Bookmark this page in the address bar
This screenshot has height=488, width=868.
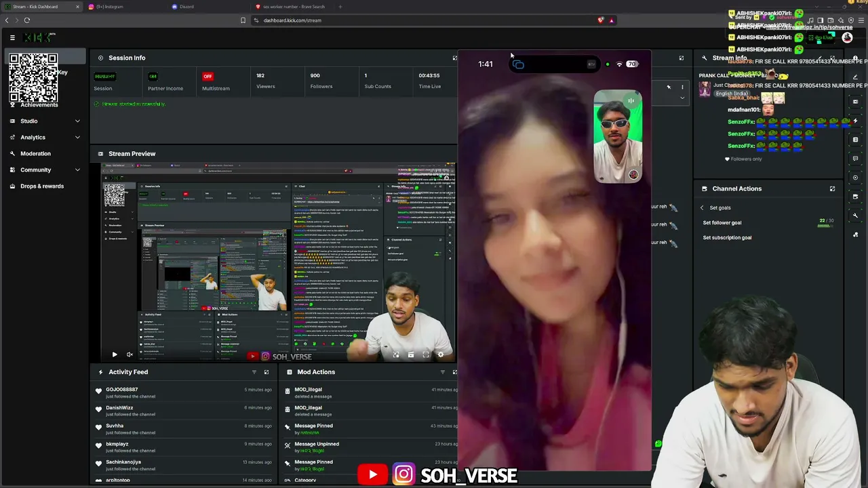click(x=243, y=20)
